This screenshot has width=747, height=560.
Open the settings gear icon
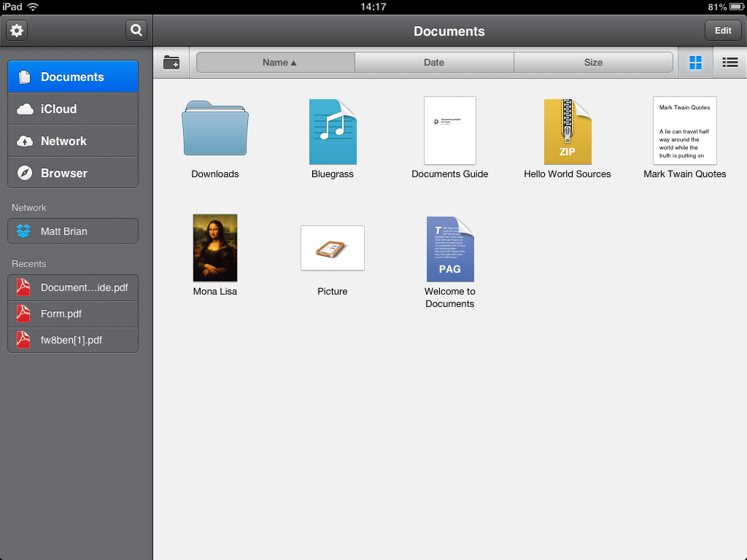(x=18, y=31)
